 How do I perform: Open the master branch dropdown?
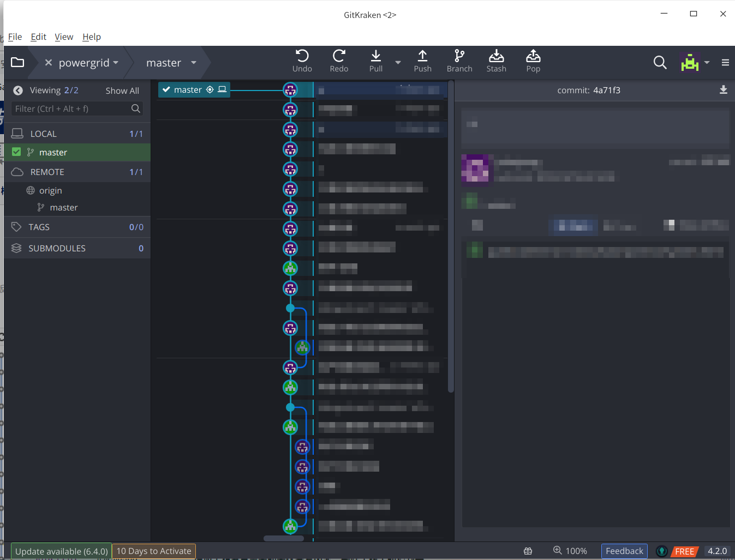tap(170, 63)
